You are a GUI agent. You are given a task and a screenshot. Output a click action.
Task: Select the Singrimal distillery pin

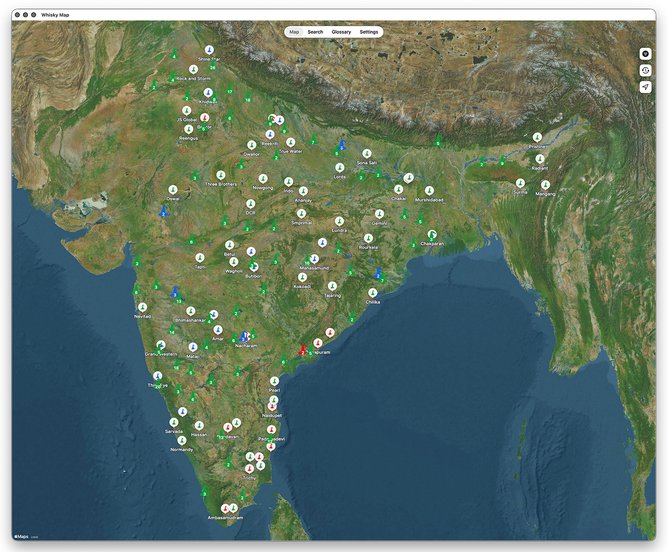coord(302,213)
